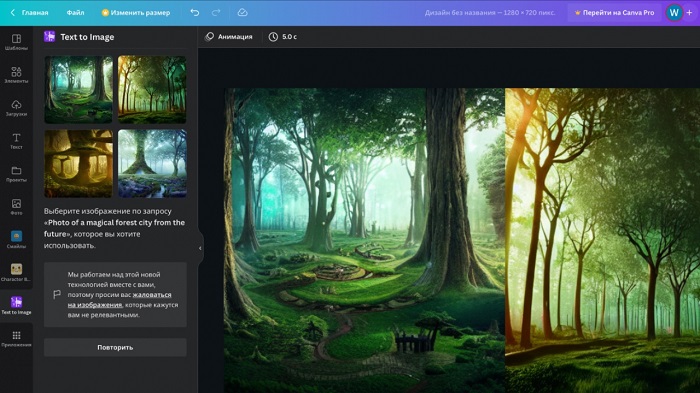
Task: Open the Приложения apps grid
Action: 16,339
